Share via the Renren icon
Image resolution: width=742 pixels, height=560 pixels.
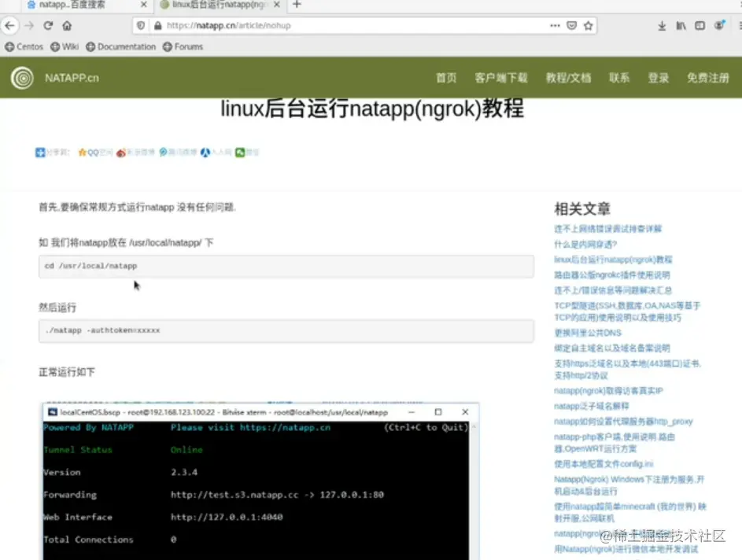click(205, 153)
